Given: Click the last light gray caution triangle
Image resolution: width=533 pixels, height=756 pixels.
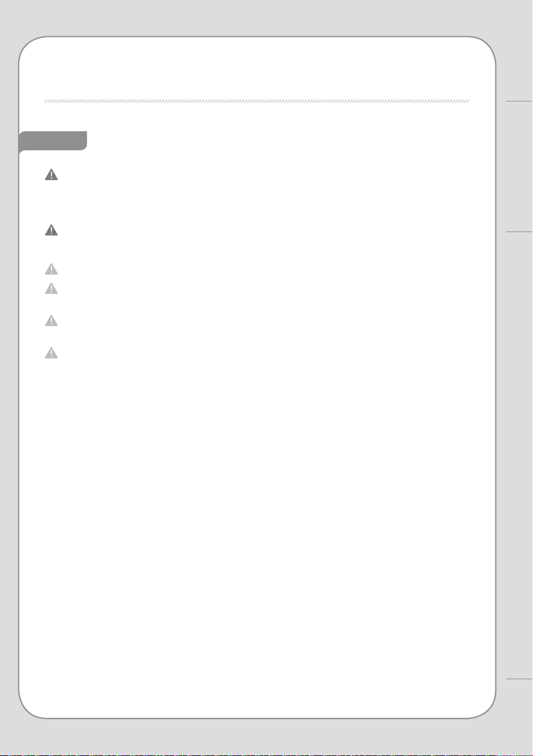Looking at the screenshot, I should coord(51,353).
